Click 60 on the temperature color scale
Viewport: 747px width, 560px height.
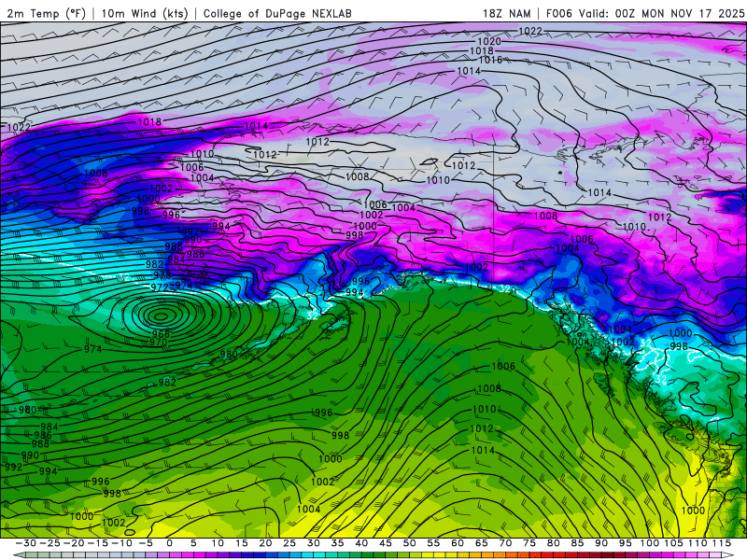[457, 543]
